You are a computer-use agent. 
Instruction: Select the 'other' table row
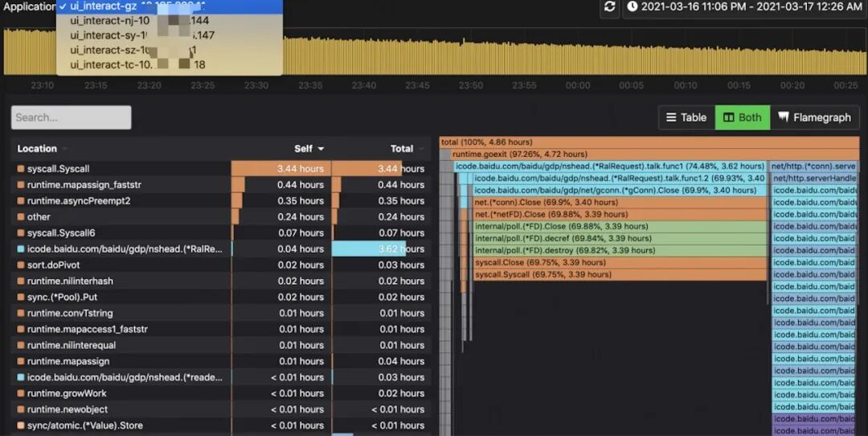(221, 216)
